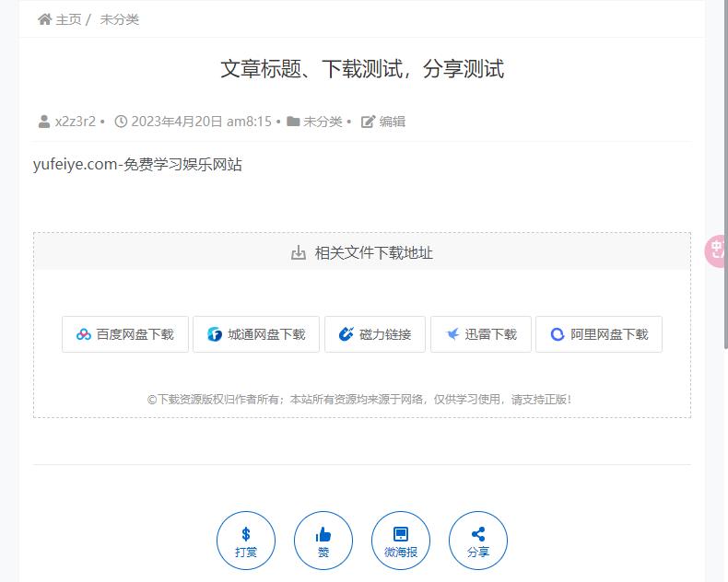
Task: Open the 未分类 breadcrumb category
Action: (x=119, y=19)
